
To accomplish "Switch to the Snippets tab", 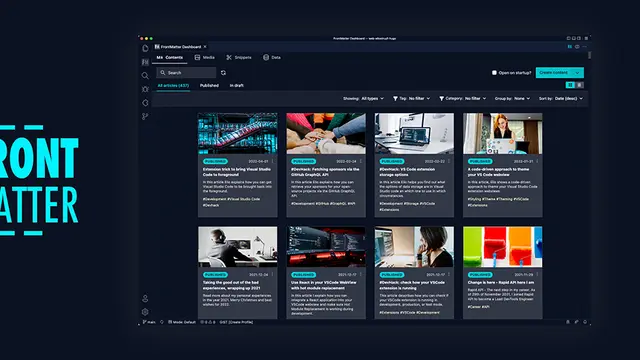I will click(239, 58).
